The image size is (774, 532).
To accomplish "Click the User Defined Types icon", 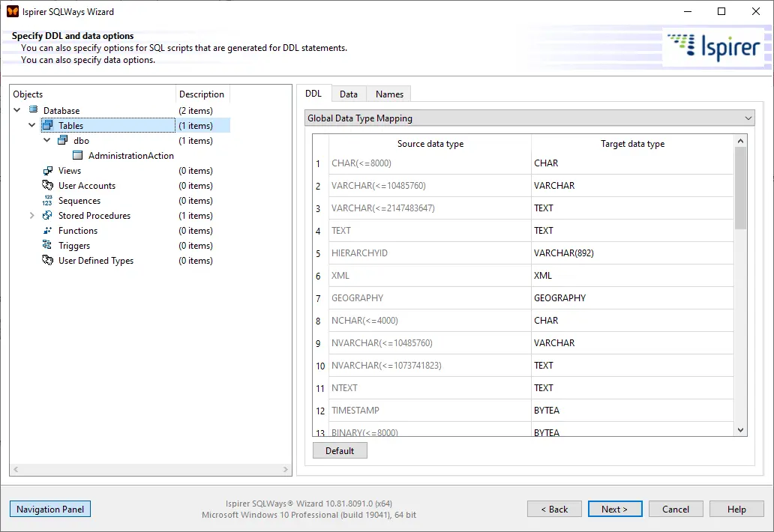I will [48, 260].
